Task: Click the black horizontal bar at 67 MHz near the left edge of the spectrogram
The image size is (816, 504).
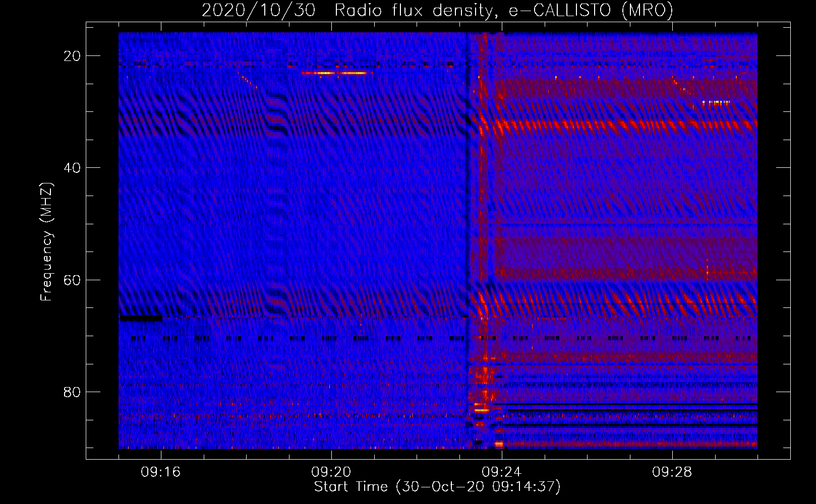Action: point(141,318)
